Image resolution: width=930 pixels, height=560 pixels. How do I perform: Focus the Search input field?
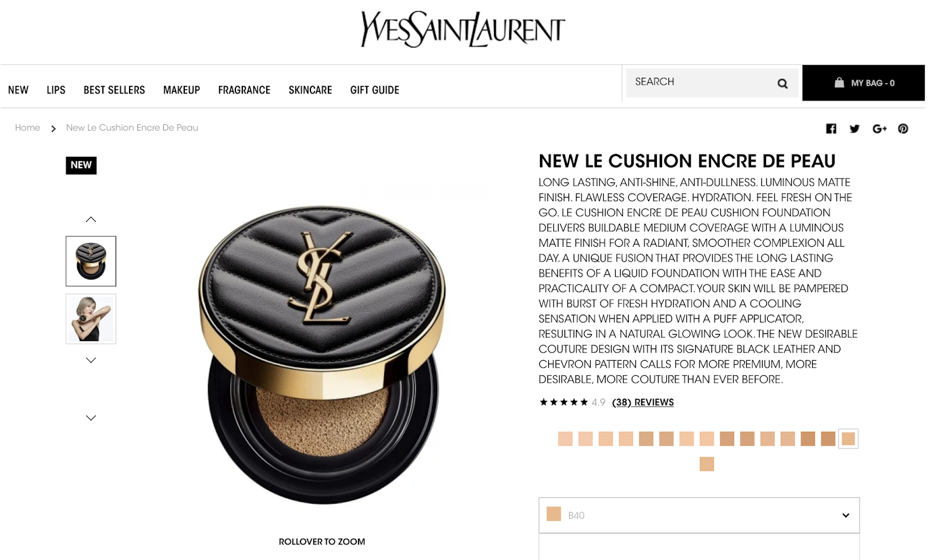tap(700, 82)
